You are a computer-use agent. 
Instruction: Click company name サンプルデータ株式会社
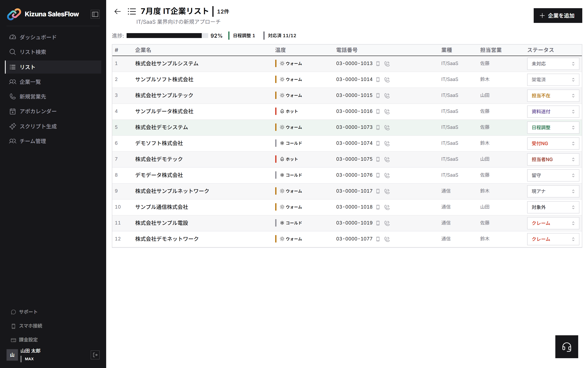click(164, 111)
